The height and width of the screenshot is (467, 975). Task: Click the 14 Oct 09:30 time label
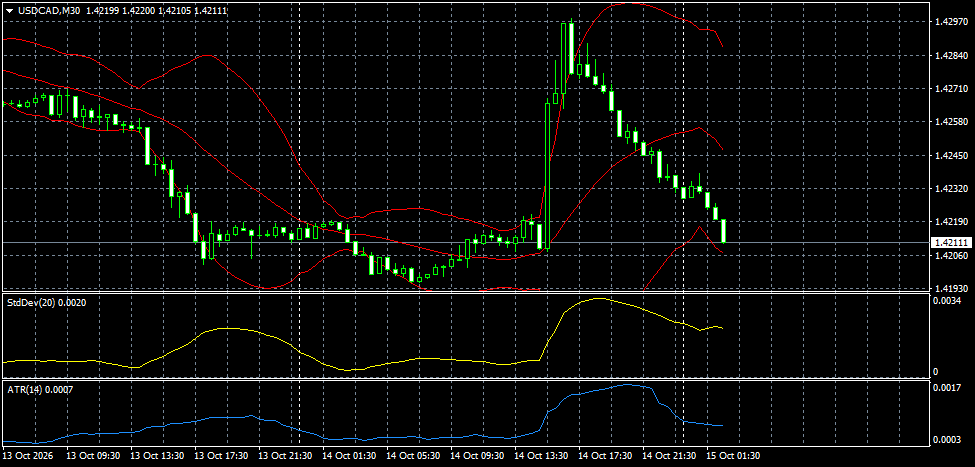476,456
